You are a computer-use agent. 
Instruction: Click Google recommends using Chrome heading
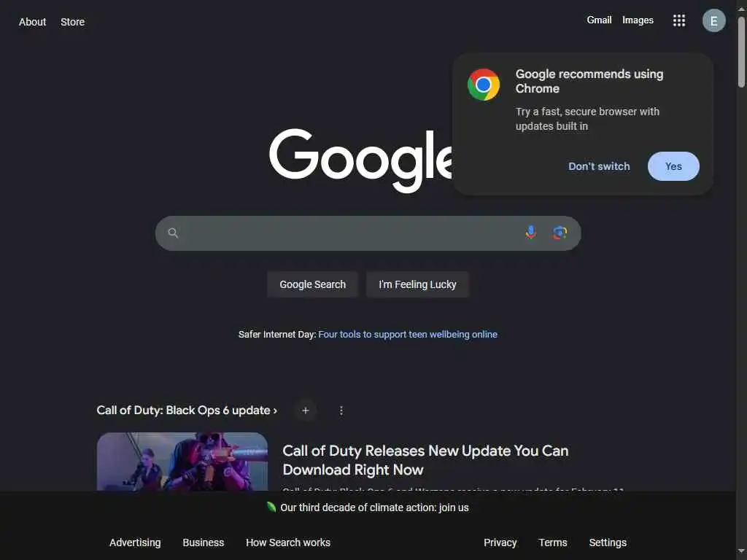(589, 81)
